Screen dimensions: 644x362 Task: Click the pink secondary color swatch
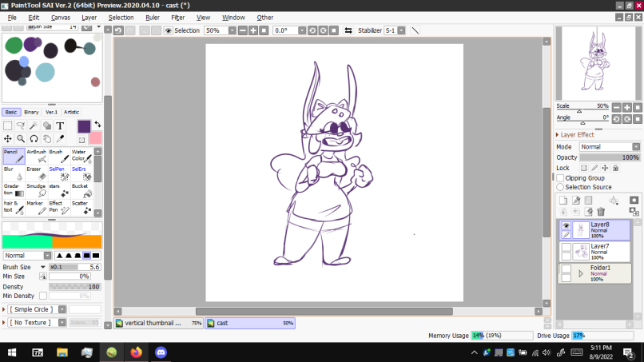[x=95, y=138]
